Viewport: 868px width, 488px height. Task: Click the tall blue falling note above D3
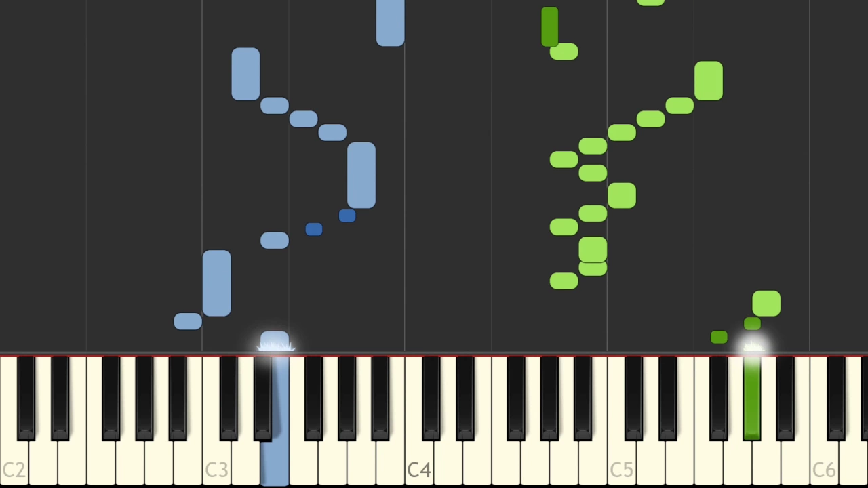pos(245,74)
